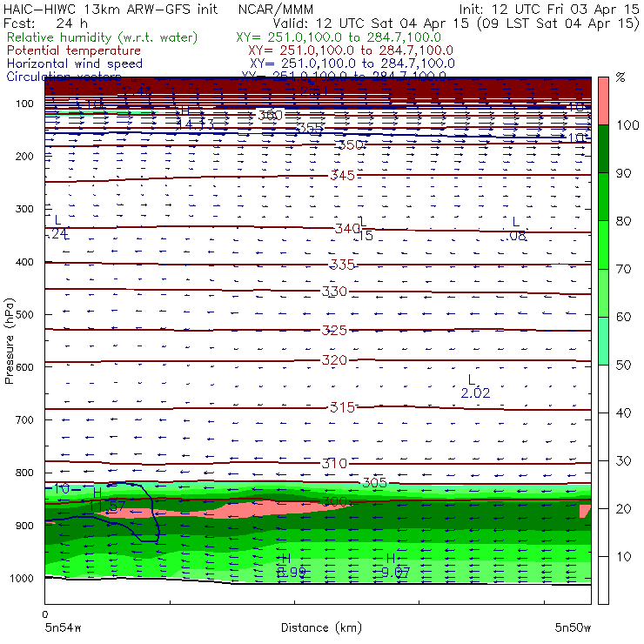644x644 pixels.
Task: Click blue 'Horizontal wind speed' legend label
Action: pos(75,64)
